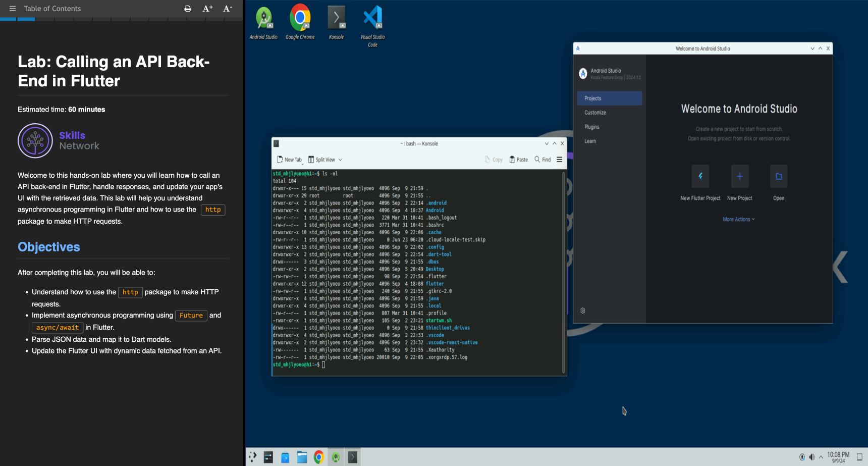Click 'Desktop' entry in terminal listing
Viewport: 868px width, 466px height.
click(x=435, y=269)
